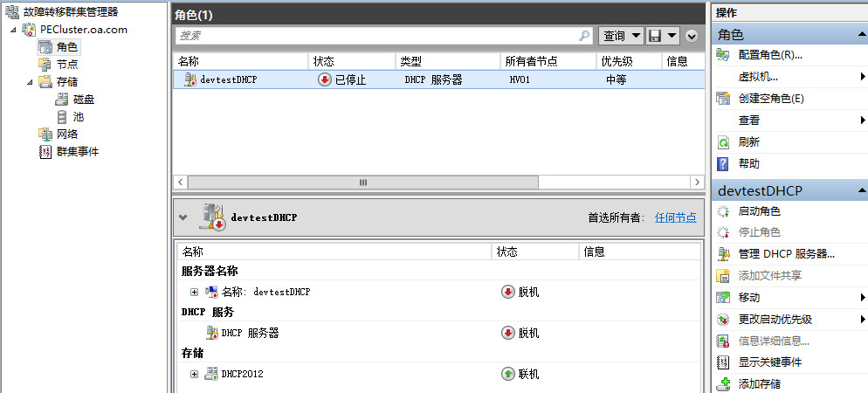Image resolution: width=868 pixels, height=393 pixels.
Task: Click the save query floppy icon
Action: click(654, 36)
